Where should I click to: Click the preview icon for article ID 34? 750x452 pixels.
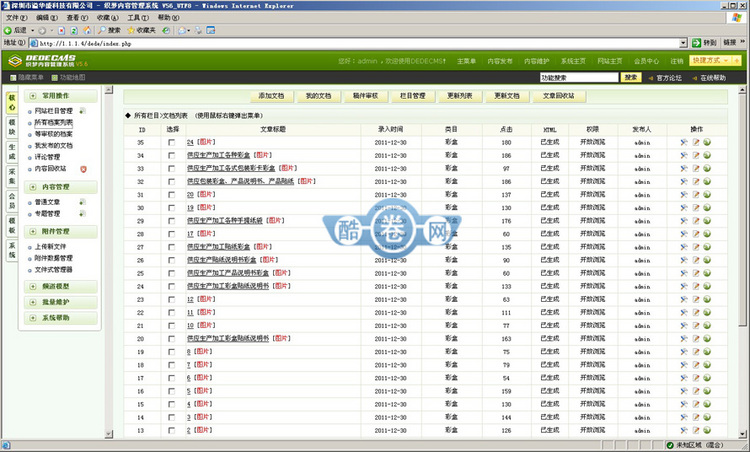click(x=706, y=156)
